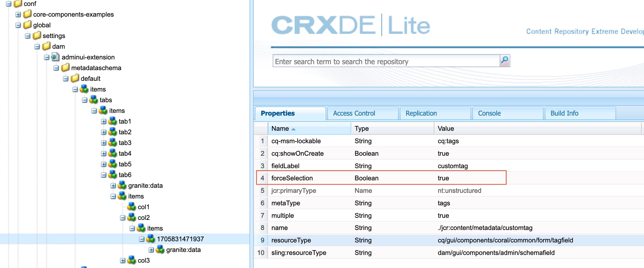Viewport: 644px width, 268px height.
Task: Click the col1 node cube icon
Action: point(132,207)
